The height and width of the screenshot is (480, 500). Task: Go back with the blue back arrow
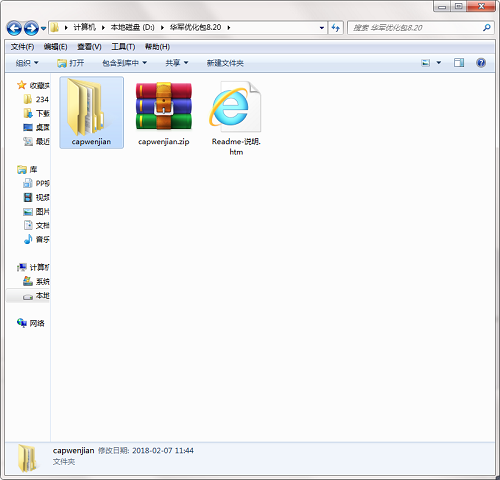click(14, 28)
